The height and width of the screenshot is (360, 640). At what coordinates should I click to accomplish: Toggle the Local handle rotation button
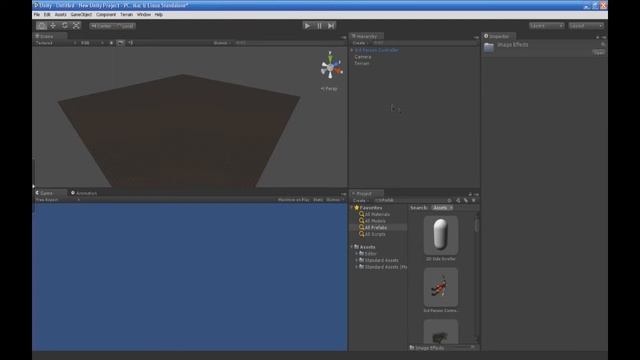click(124, 26)
